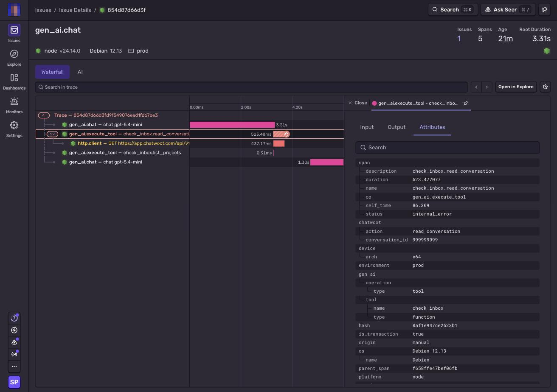This screenshot has height=392, width=557.
Task: Select the last gen_ai.chat span row
Action: [x=113, y=162]
